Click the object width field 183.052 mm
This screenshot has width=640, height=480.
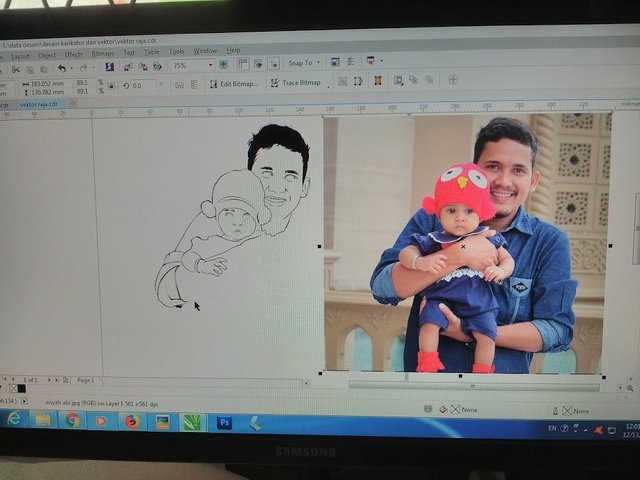pos(49,84)
